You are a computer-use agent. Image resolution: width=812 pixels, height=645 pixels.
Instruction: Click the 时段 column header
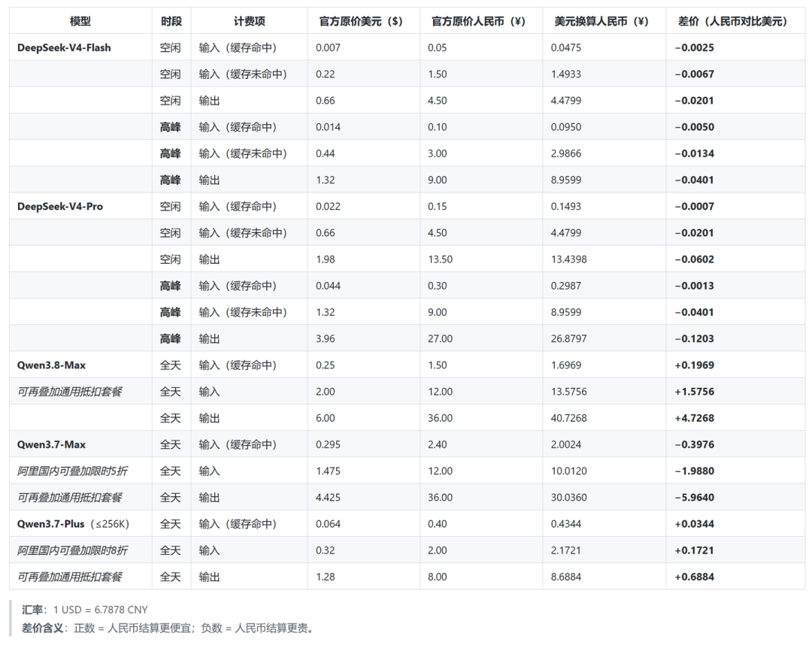[x=171, y=21]
